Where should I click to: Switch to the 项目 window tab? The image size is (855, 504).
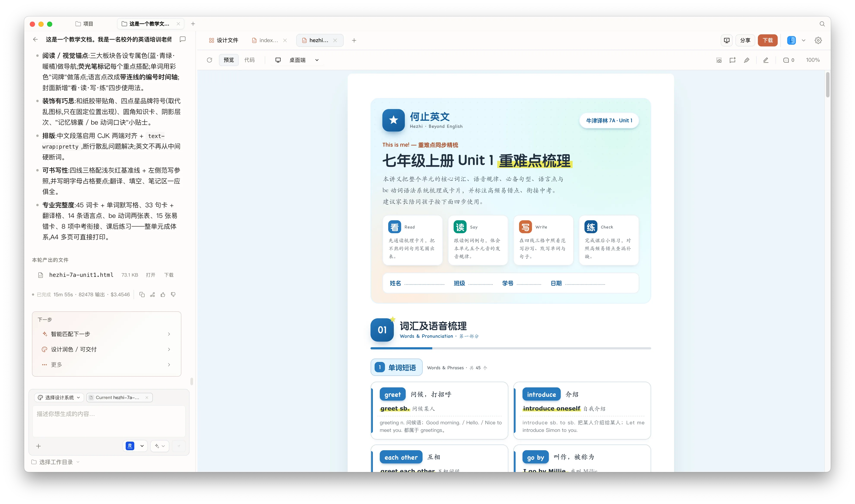pyautogui.click(x=84, y=24)
